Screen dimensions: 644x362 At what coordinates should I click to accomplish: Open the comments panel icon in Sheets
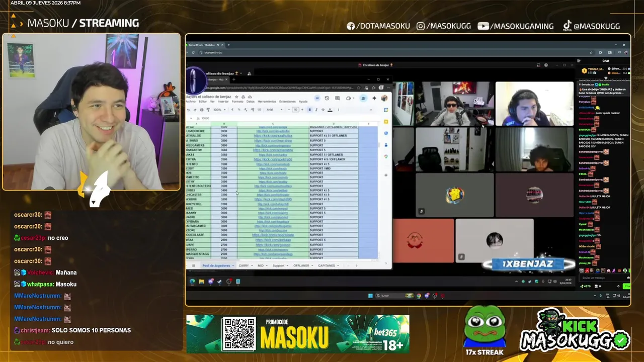pyautogui.click(x=337, y=98)
